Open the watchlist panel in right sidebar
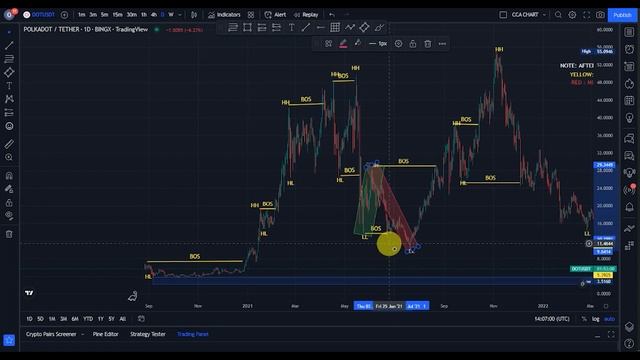 (x=629, y=32)
